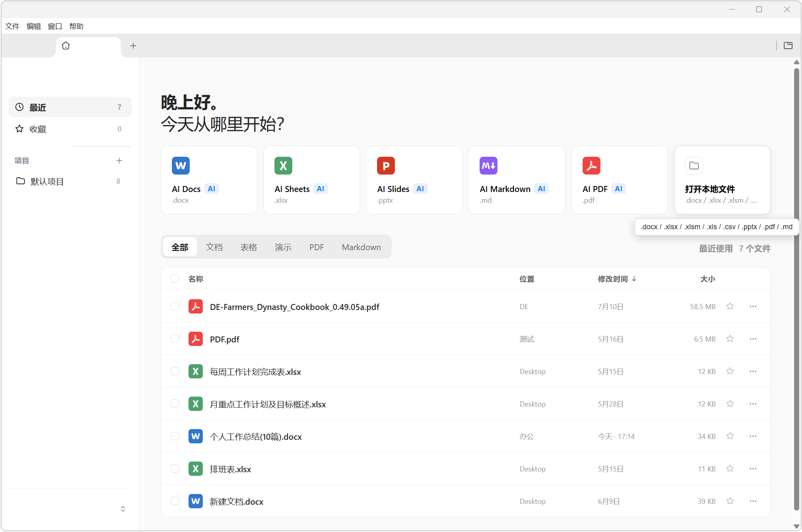Star PDF.pdf as favorite
The height and width of the screenshot is (532, 802).
[x=730, y=339]
